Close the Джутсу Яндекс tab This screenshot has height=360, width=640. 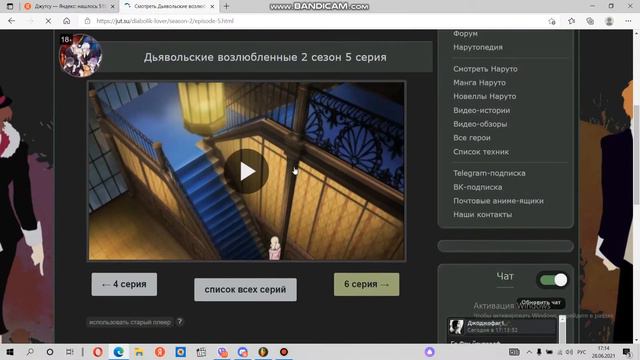(x=113, y=7)
